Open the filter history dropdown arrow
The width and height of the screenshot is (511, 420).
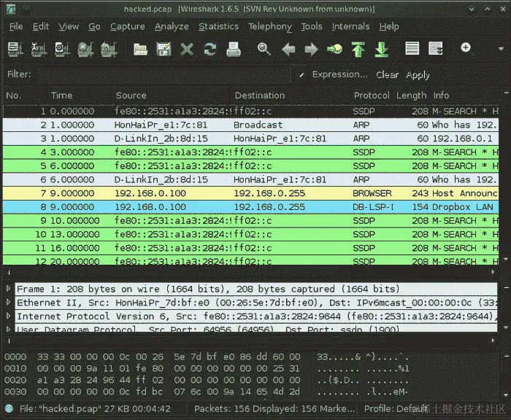301,75
